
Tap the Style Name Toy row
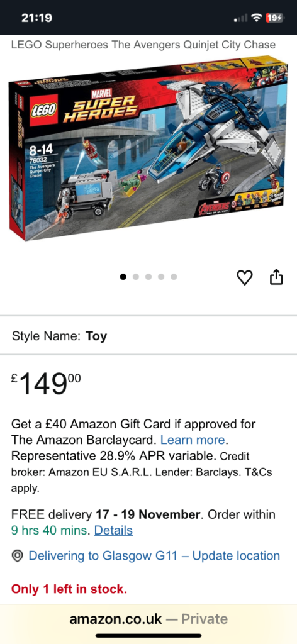coord(148,336)
